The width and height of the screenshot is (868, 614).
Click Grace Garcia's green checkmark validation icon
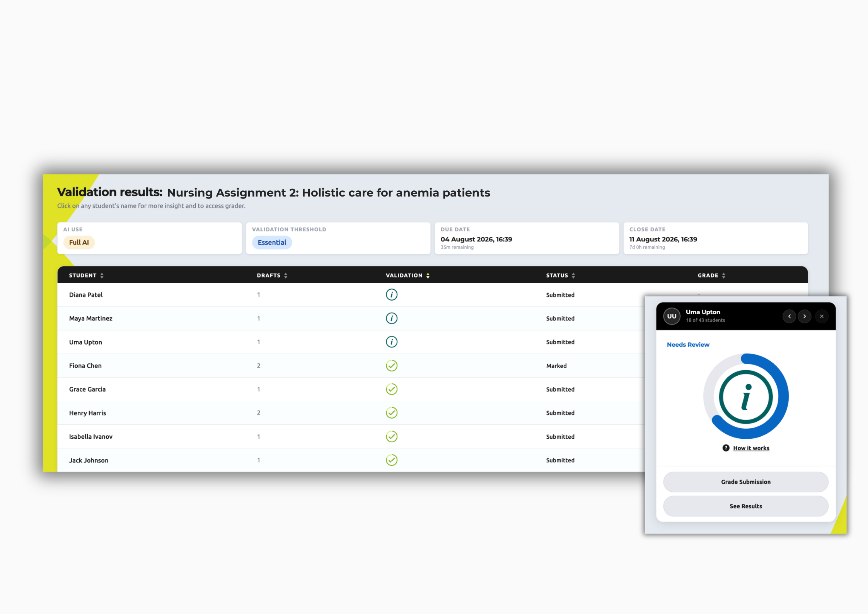point(391,389)
